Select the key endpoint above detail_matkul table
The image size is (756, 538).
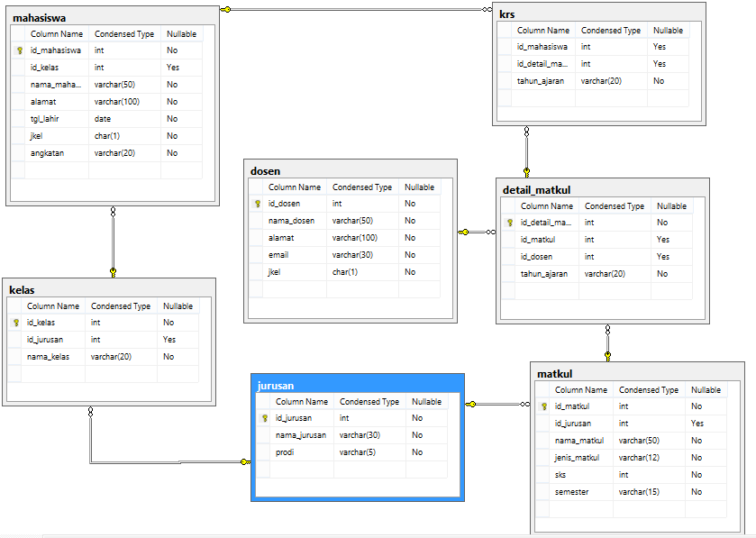click(526, 172)
